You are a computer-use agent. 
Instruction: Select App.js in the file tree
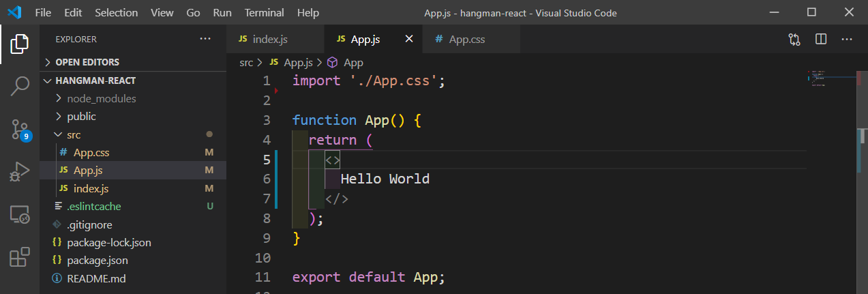(x=133, y=170)
